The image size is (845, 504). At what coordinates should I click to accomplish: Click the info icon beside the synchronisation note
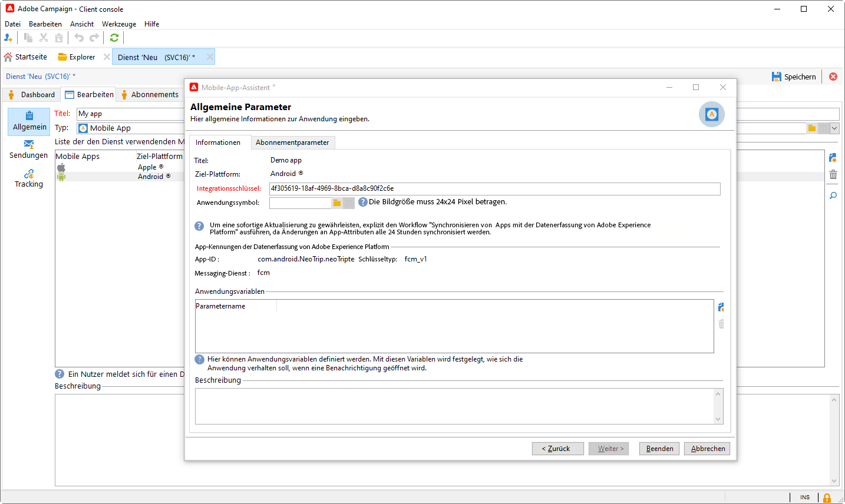199,226
